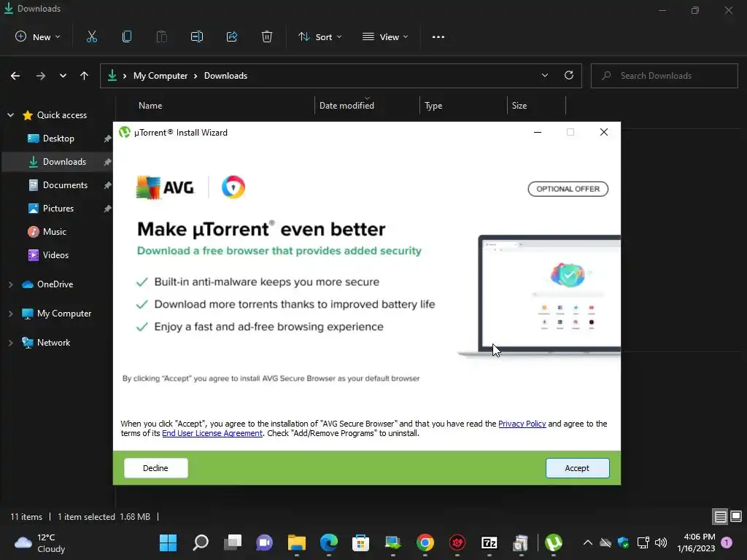Image resolution: width=747 pixels, height=560 pixels.
Task: Expand the address bar history dropdown
Action: click(x=544, y=75)
